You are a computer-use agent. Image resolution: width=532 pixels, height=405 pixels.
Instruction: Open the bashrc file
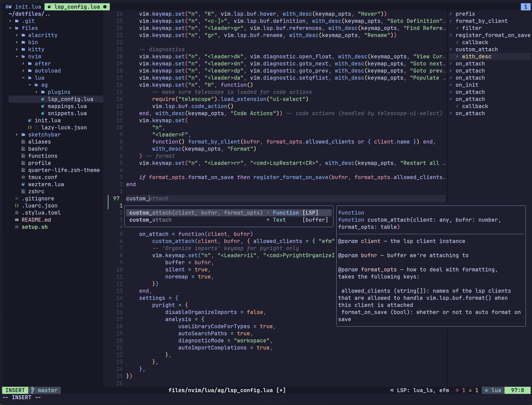38,149
